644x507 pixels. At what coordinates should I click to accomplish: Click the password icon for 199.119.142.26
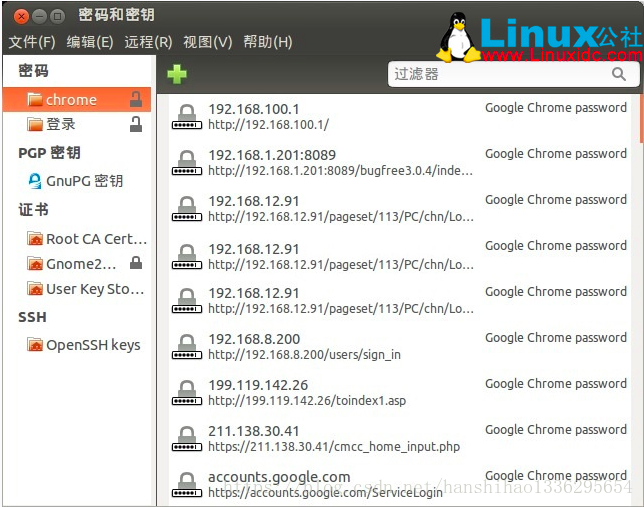click(x=187, y=393)
